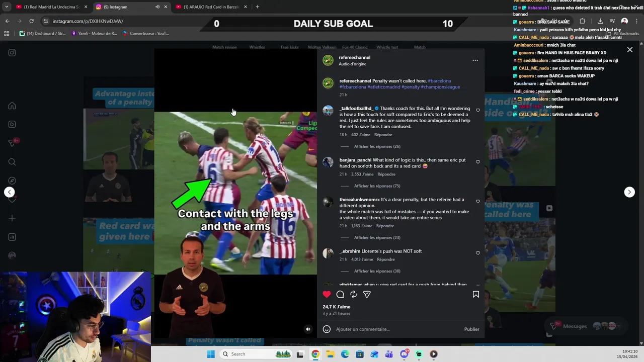Repost using the arrows icon

click(x=353, y=294)
